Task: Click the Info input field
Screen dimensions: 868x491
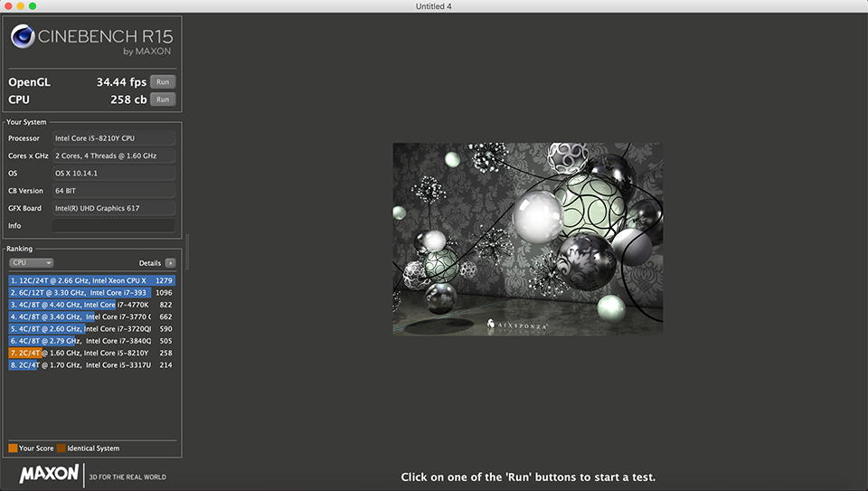Action: [114, 226]
